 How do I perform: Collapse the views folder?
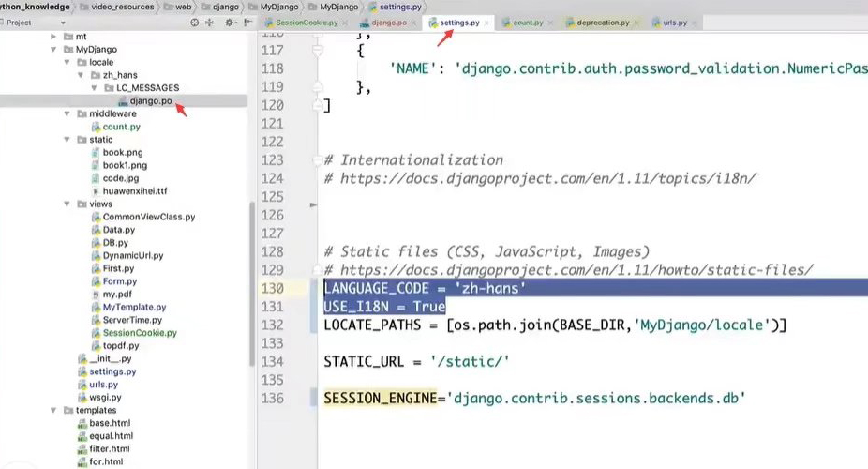click(x=67, y=204)
